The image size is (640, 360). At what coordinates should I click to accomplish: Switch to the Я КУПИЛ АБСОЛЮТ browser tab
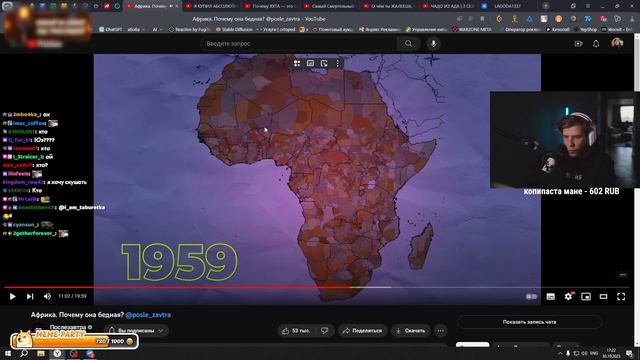(x=211, y=6)
